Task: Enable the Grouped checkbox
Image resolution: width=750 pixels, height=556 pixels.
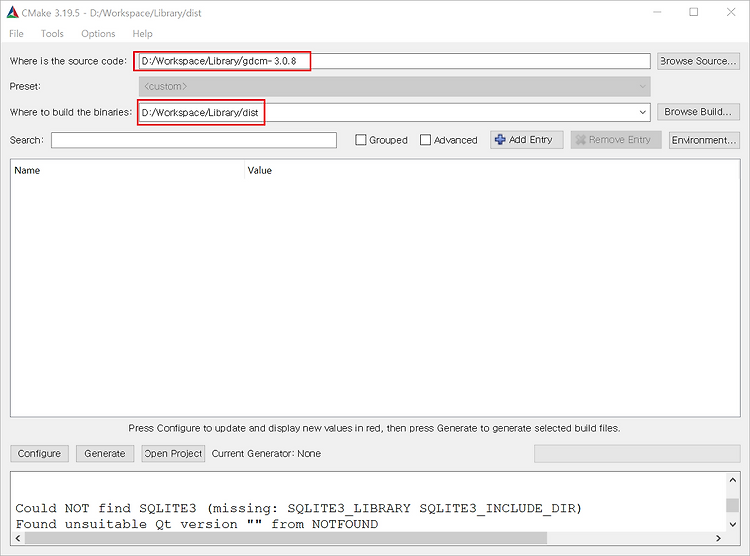Action: click(361, 140)
